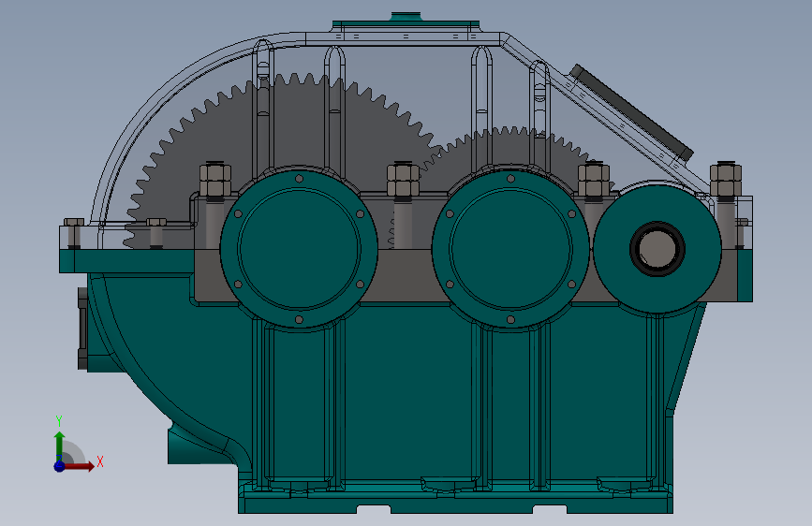Click the blue Z axis ball of triad
This screenshot has height=526, width=812.
pyautogui.click(x=59, y=466)
